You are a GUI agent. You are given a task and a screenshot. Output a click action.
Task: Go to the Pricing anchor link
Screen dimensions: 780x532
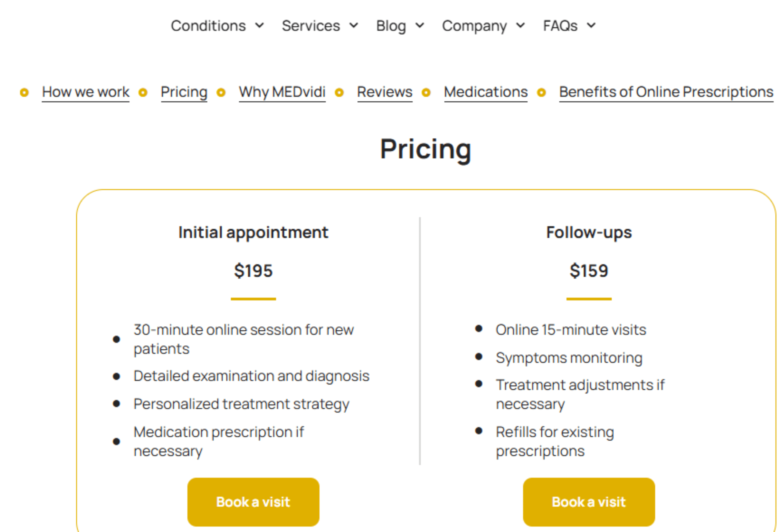(x=184, y=92)
